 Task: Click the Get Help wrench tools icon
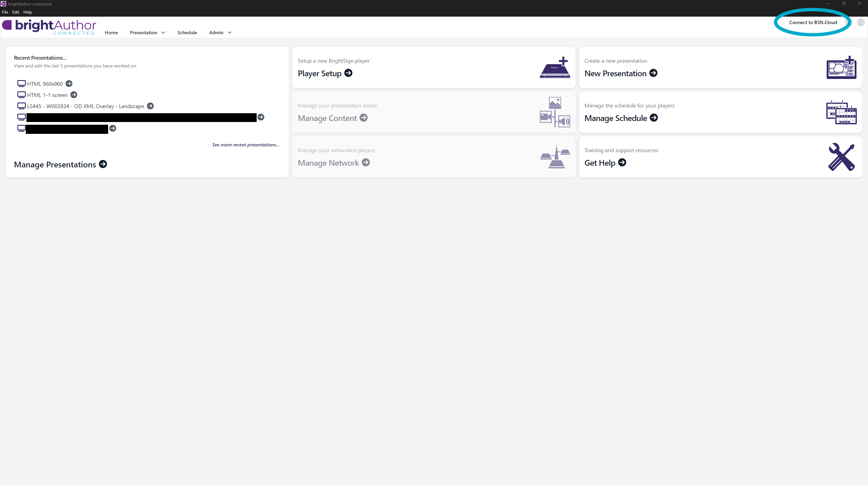coord(841,157)
